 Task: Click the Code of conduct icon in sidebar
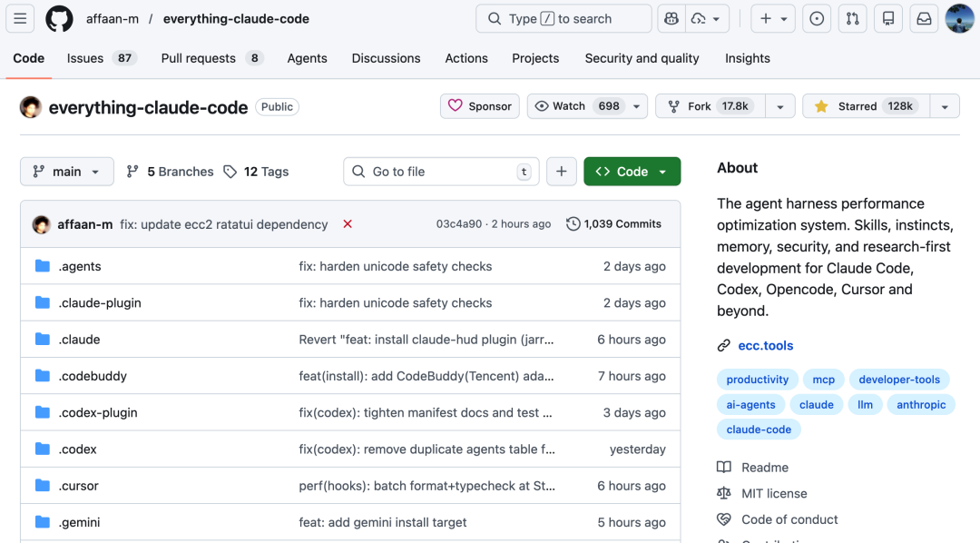723,519
